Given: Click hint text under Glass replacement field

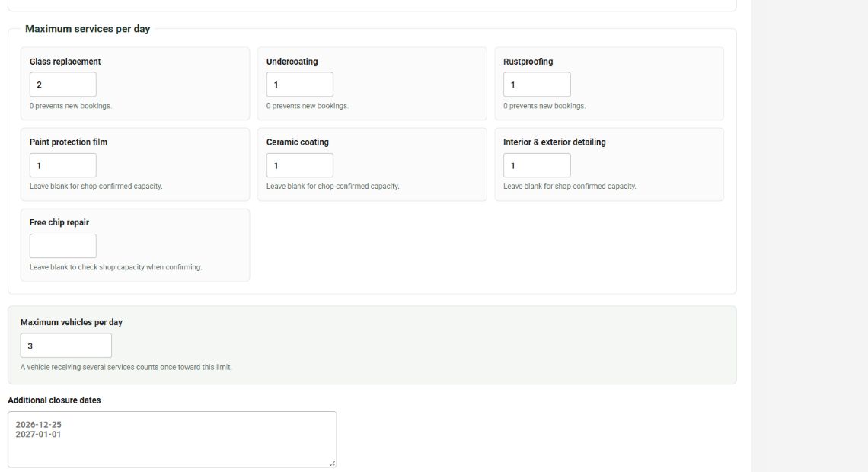Looking at the screenshot, I should [70, 106].
